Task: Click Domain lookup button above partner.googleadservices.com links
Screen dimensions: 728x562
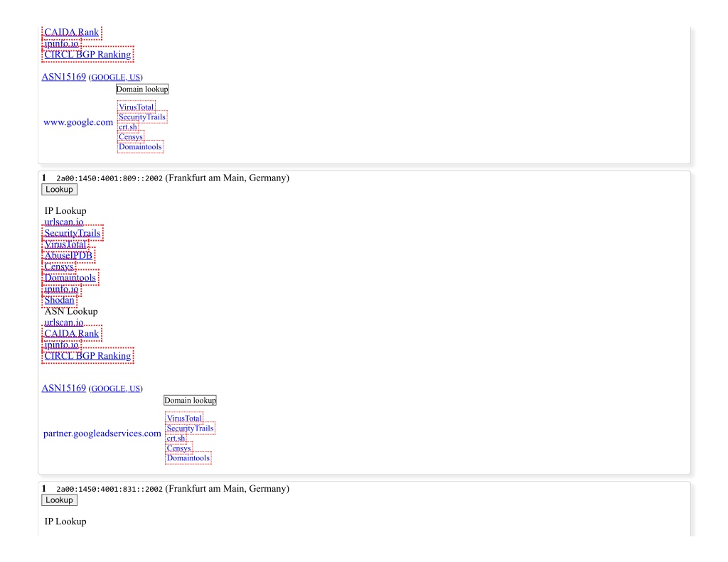Action: point(190,401)
